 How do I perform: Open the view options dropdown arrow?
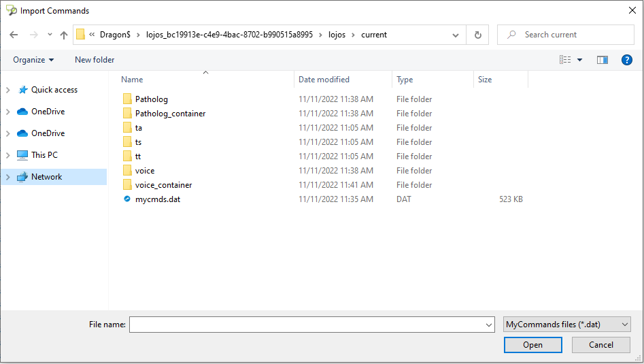(x=579, y=60)
